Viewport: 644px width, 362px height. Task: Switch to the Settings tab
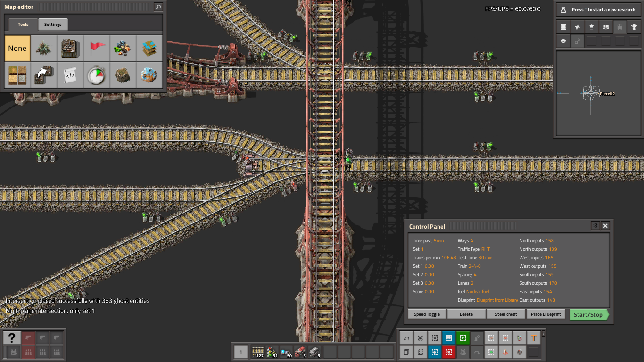click(53, 25)
